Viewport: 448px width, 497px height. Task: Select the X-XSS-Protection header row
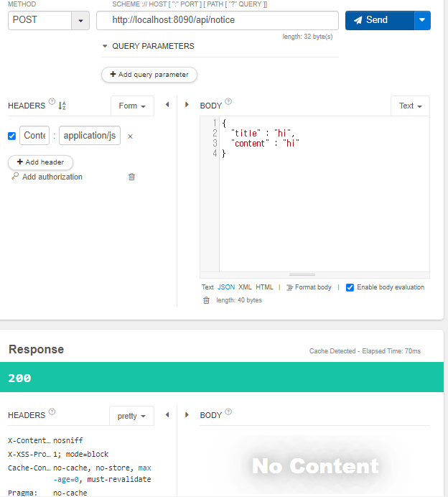[x=58, y=454]
